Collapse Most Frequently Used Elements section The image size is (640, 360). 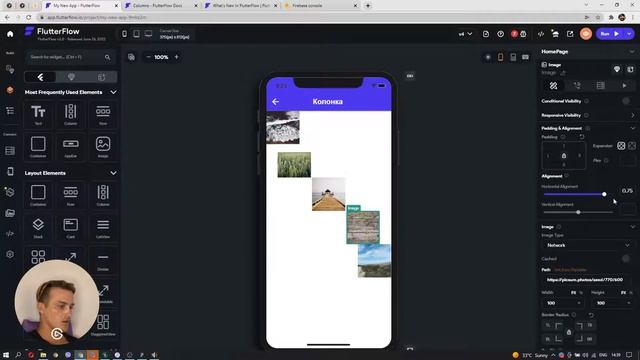(113, 92)
